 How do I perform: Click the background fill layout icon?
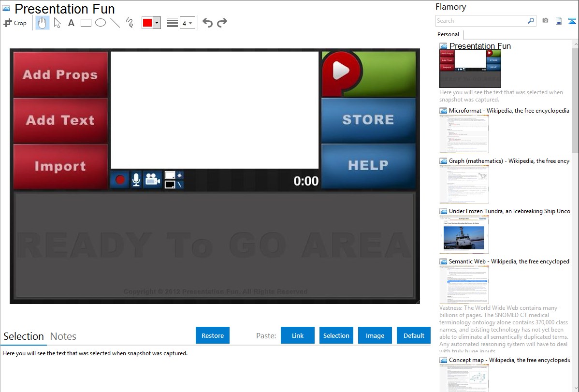point(174,180)
